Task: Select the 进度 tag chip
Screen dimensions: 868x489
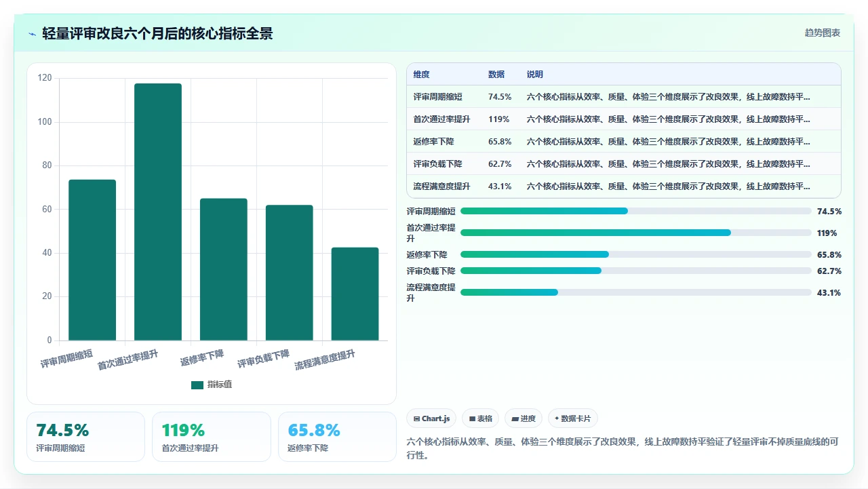Action: (524, 418)
